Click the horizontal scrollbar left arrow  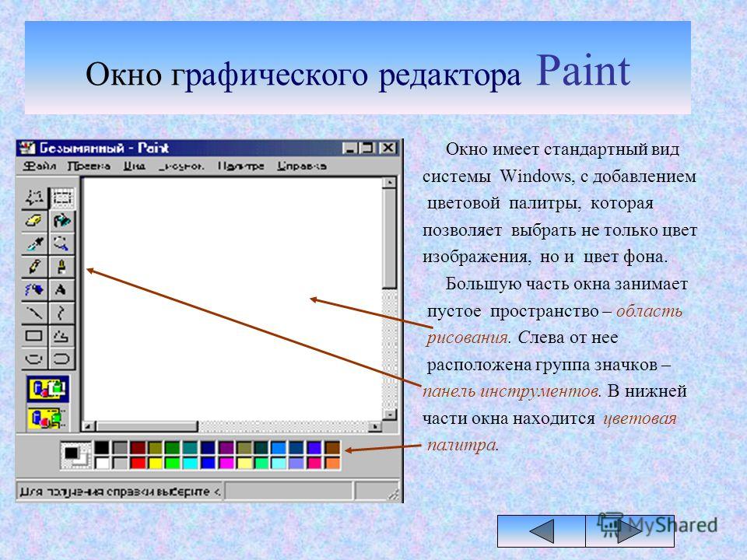click(88, 426)
